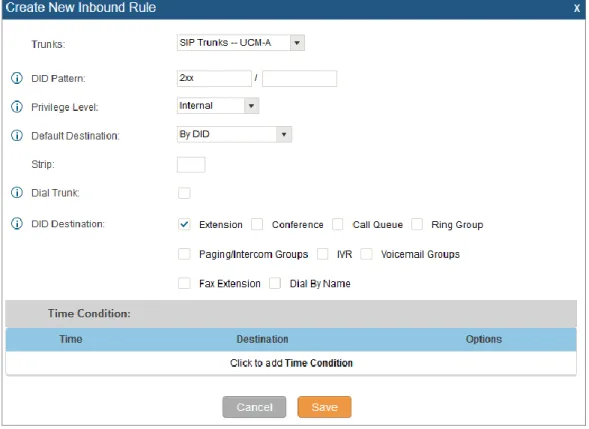Click the Cancel button
This screenshot has width=589, height=429.
click(254, 407)
